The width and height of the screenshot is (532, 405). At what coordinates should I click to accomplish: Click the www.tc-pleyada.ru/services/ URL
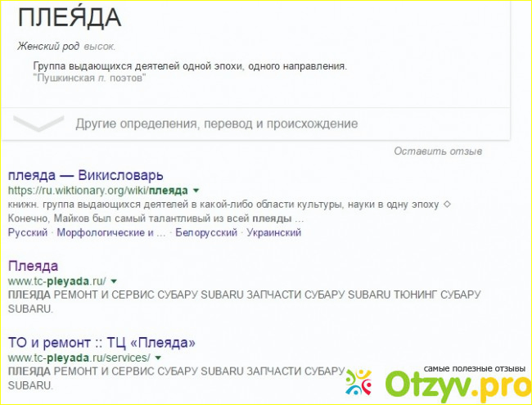(x=79, y=358)
